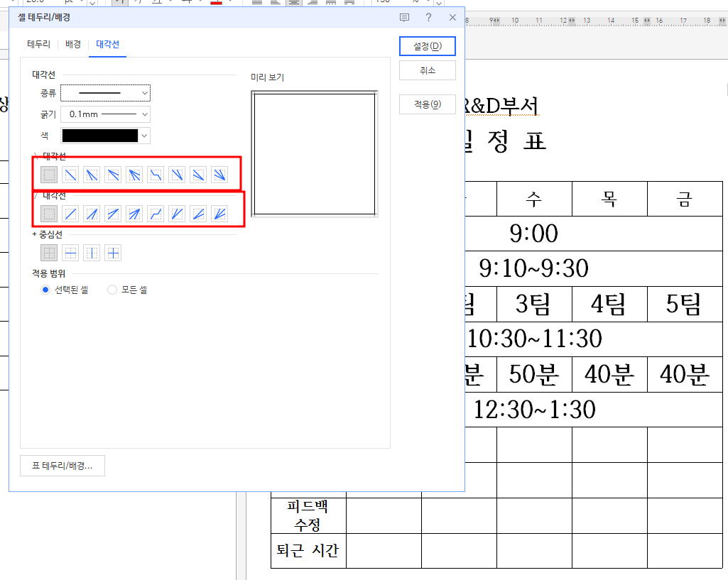Screen dimensions: 728x580
Task: Click the R&D부서 heading text
Action: [502, 106]
